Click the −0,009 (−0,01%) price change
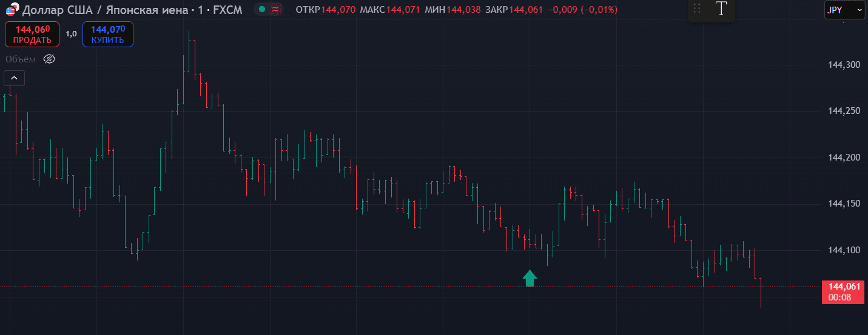868x335 pixels. tap(582, 10)
